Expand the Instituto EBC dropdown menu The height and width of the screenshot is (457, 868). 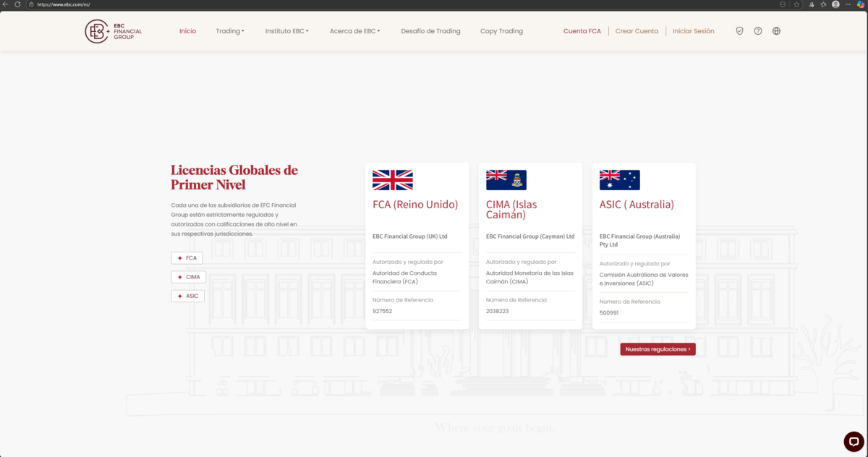point(287,31)
